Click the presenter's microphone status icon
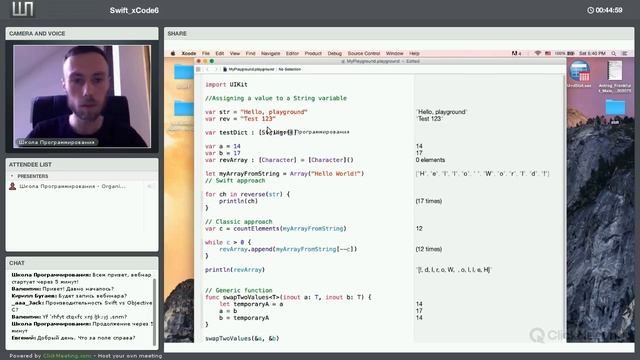 150,187
